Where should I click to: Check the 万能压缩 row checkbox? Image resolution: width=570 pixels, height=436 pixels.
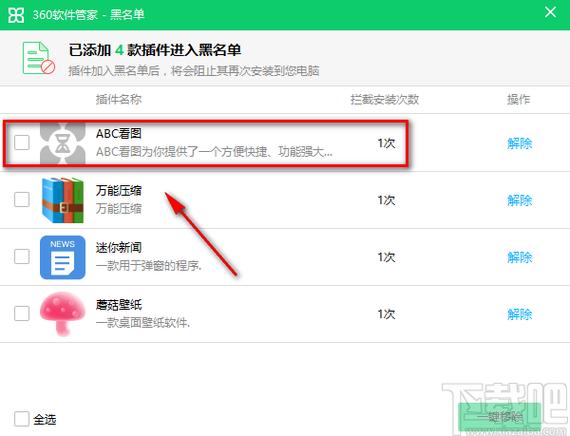[x=22, y=199]
